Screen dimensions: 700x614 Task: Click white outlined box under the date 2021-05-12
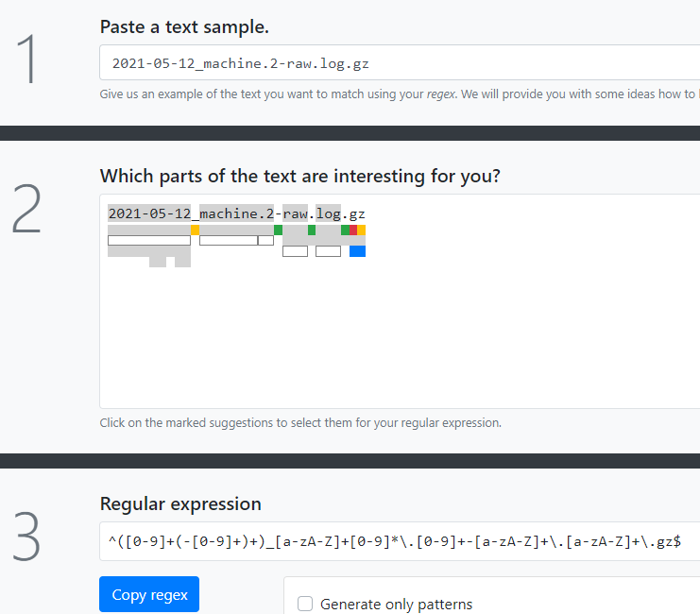tap(149, 240)
